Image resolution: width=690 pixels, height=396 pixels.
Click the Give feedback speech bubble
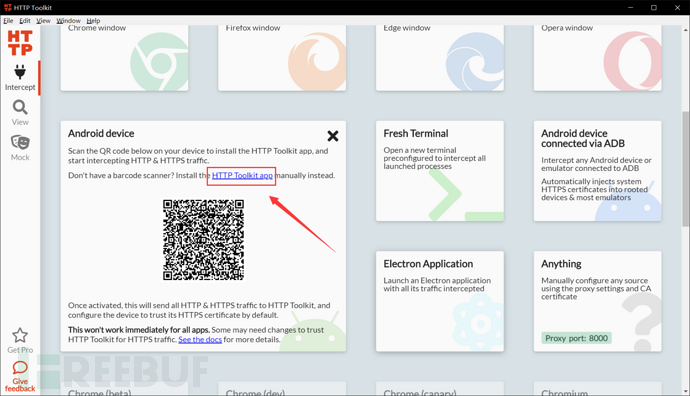pos(20,367)
